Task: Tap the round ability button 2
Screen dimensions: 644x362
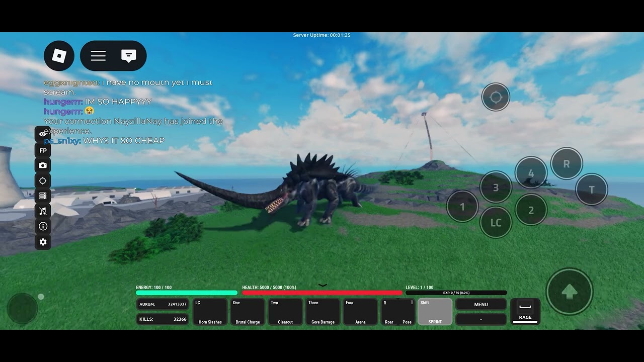Action: (x=531, y=210)
